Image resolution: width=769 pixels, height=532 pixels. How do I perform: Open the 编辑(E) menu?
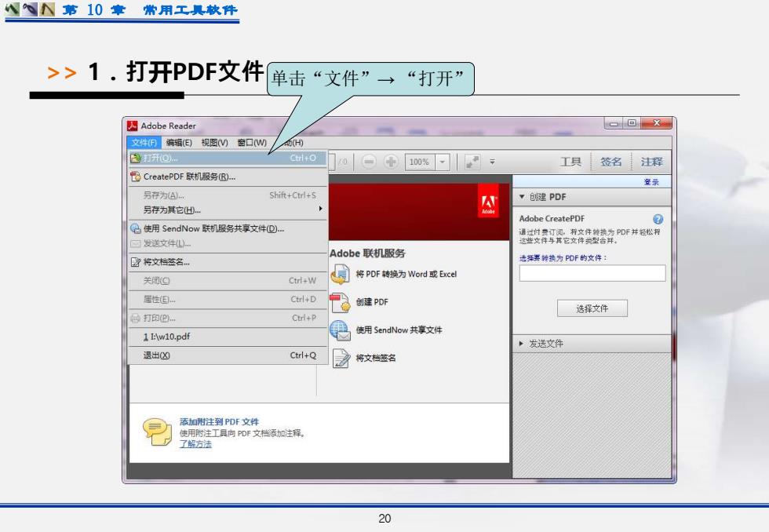[179, 143]
